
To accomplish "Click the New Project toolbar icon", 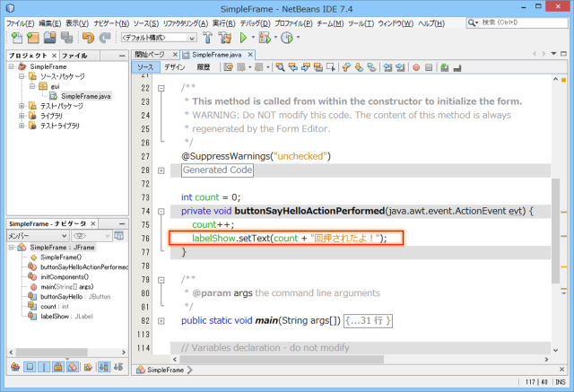I will point(33,38).
